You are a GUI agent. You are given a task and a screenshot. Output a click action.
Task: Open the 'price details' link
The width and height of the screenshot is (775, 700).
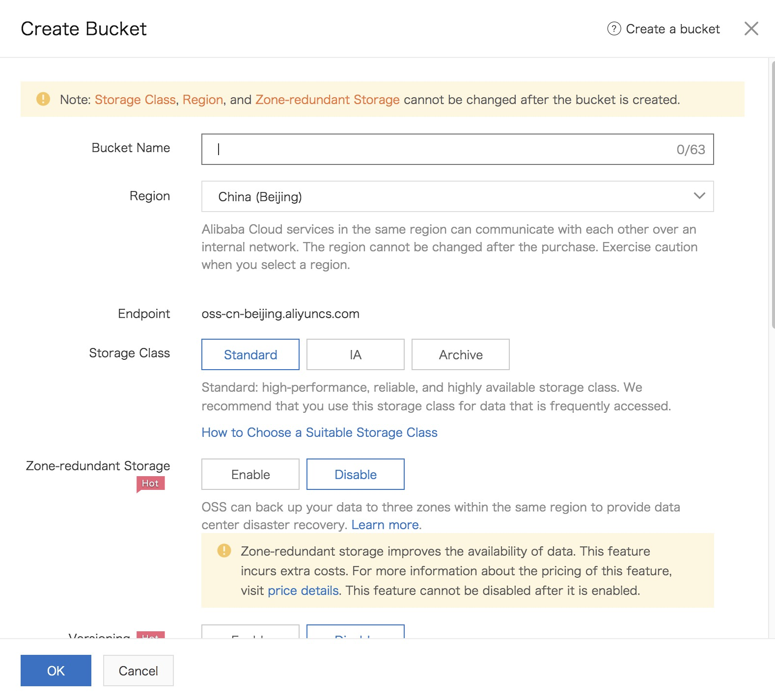pyautogui.click(x=303, y=591)
